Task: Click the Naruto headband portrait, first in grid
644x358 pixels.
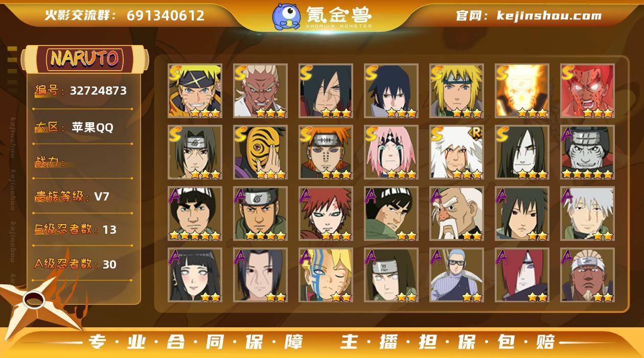Action: click(x=195, y=91)
